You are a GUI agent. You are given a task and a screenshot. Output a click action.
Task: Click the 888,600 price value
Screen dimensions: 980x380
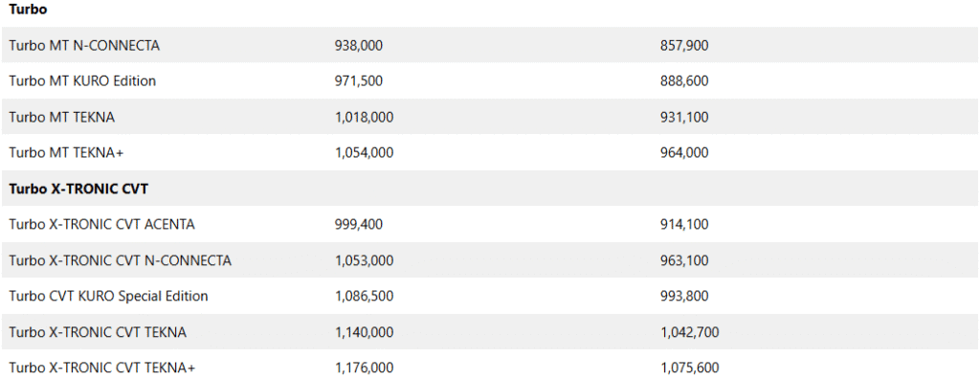tap(684, 81)
